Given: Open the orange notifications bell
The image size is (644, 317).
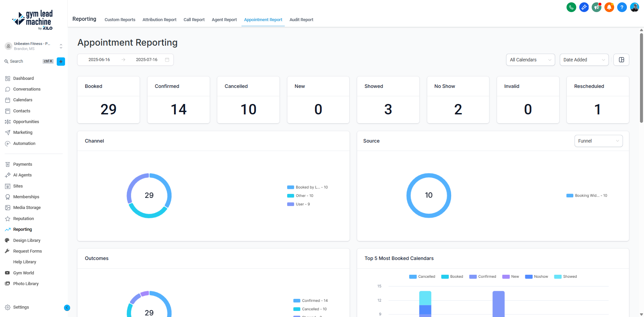Looking at the screenshot, I should point(609,7).
